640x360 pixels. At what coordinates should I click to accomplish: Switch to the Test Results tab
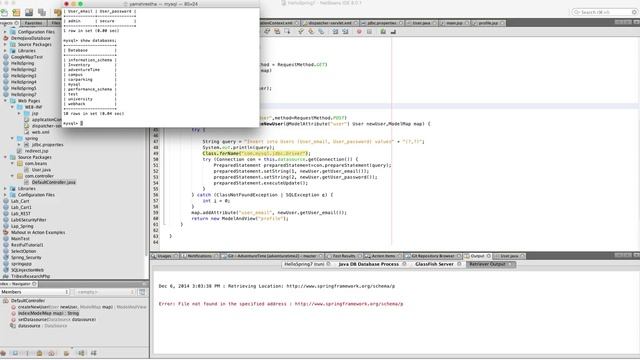344,256
